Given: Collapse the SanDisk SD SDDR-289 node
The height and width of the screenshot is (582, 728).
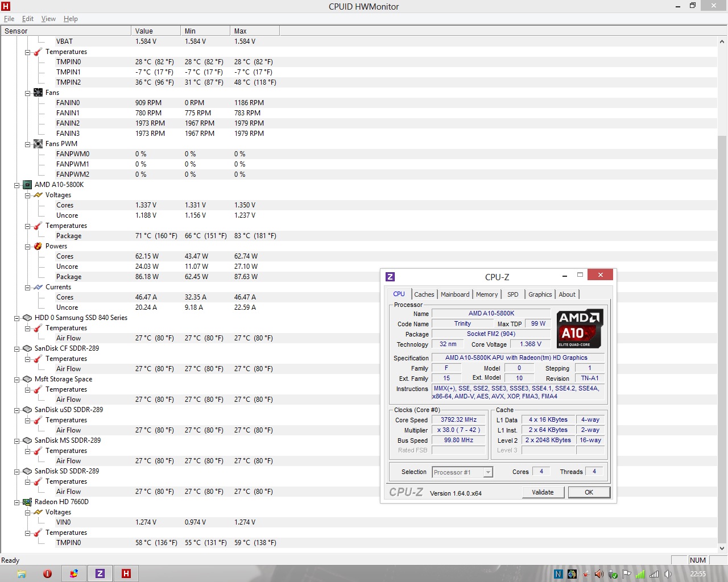Looking at the screenshot, I should (x=16, y=472).
